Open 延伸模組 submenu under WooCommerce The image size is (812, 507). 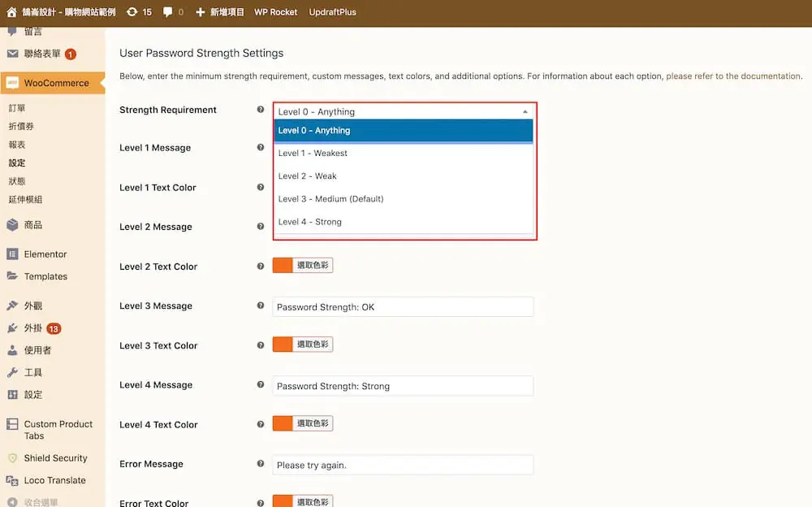coord(25,199)
